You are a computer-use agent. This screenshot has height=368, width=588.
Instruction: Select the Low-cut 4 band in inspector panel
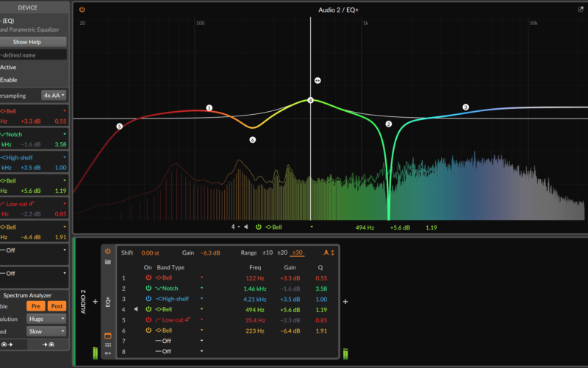click(x=34, y=208)
